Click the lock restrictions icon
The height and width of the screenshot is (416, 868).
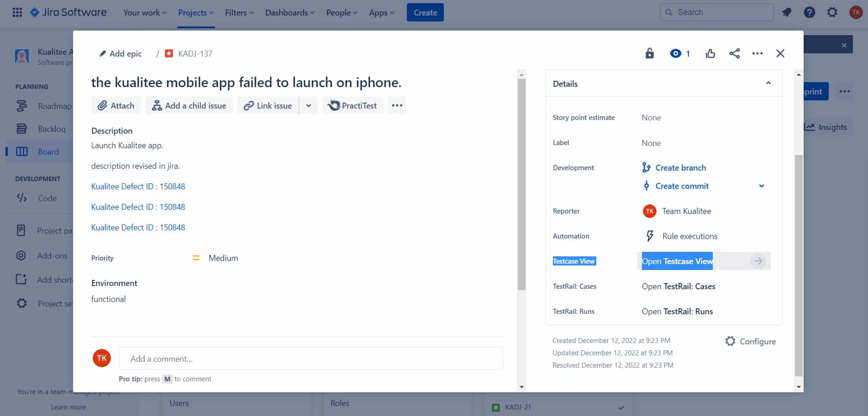pos(649,53)
